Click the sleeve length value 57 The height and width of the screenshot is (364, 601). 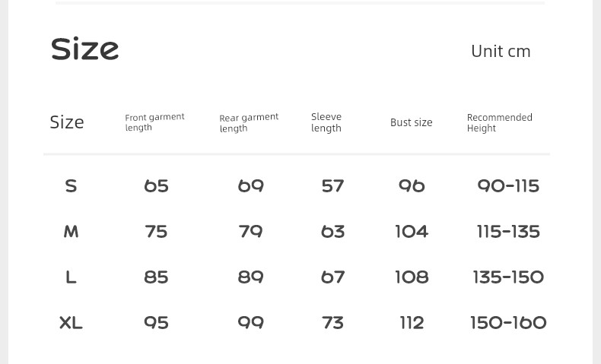coord(332,186)
